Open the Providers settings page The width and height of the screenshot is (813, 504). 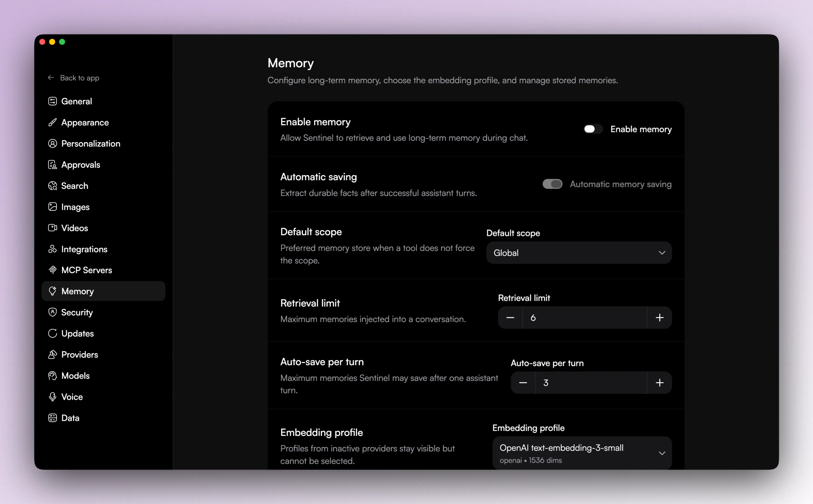tap(79, 354)
